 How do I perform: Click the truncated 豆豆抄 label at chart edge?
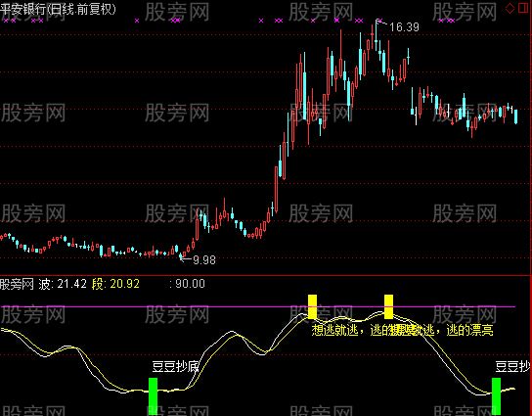point(512,367)
